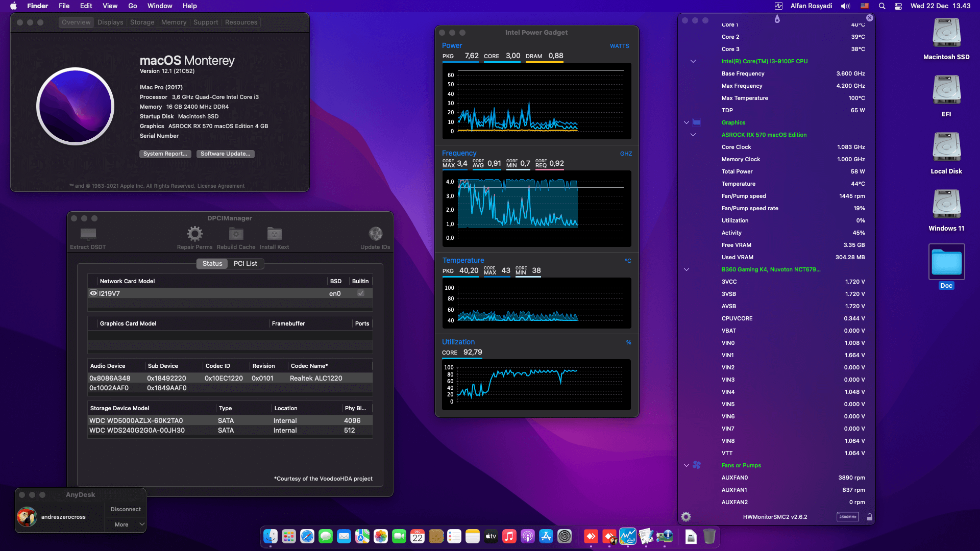
Task: Switch to Resources tab in About This Mac
Action: [x=241, y=22]
